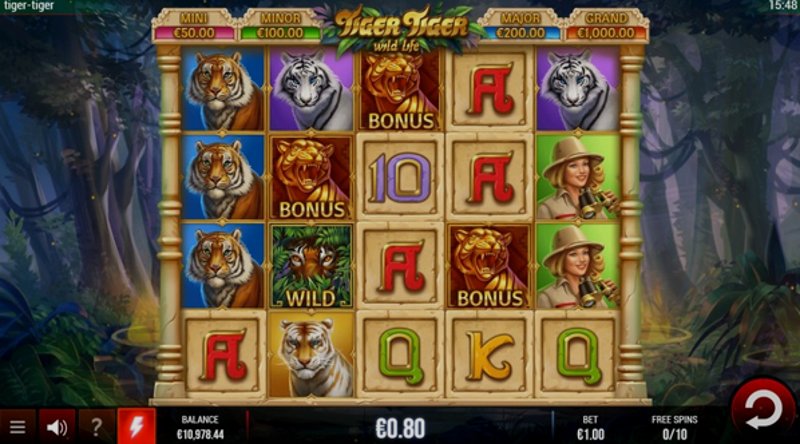Click the MINI €50.00 jackpot
Viewport: 800px width, 444px height.
tap(194, 27)
